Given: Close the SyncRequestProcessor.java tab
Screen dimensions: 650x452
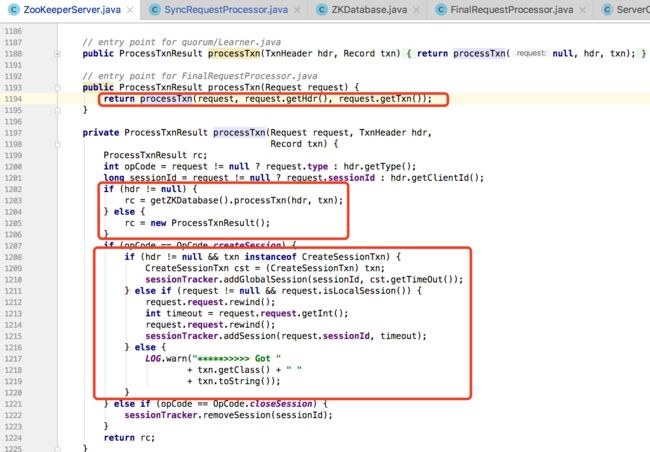Looking at the screenshot, I should (x=297, y=10).
